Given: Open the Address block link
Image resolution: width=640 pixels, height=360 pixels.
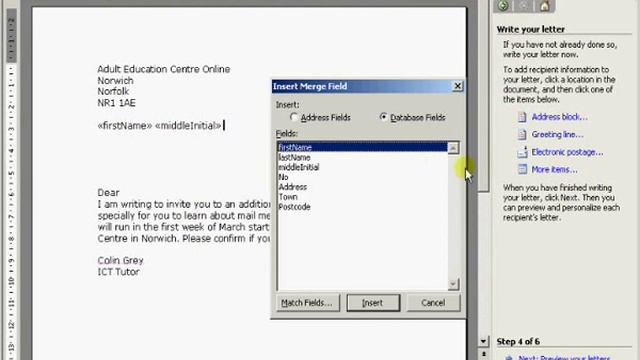Looking at the screenshot, I should pos(559,117).
